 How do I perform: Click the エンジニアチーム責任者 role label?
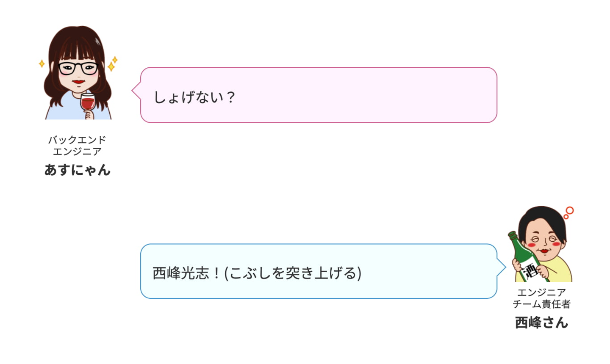541,298
